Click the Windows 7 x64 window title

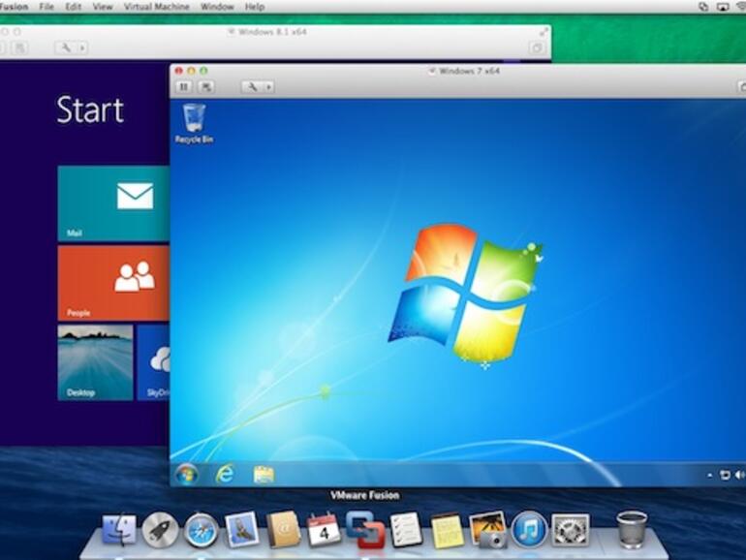pyautogui.click(x=469, y=71)
